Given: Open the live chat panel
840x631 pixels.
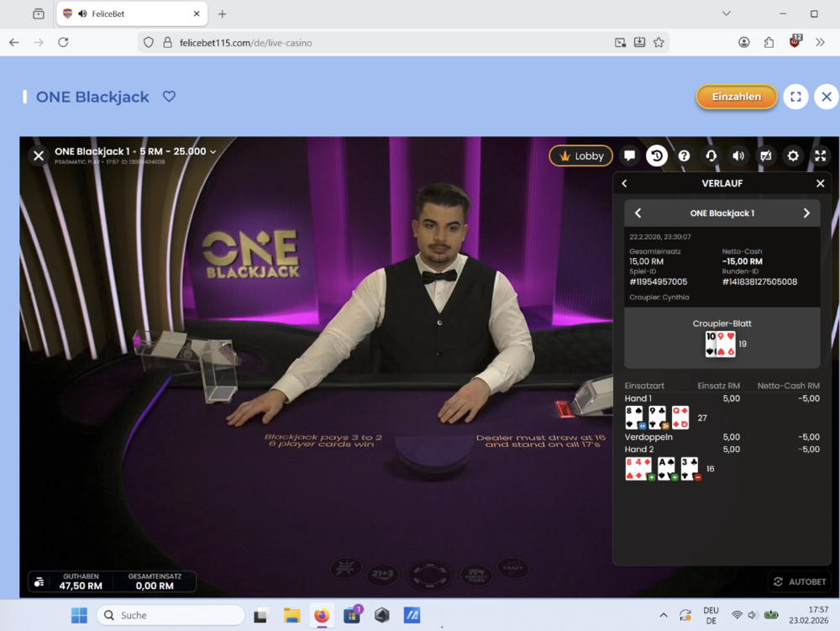Looking at the screenshot, I should 629,155.
